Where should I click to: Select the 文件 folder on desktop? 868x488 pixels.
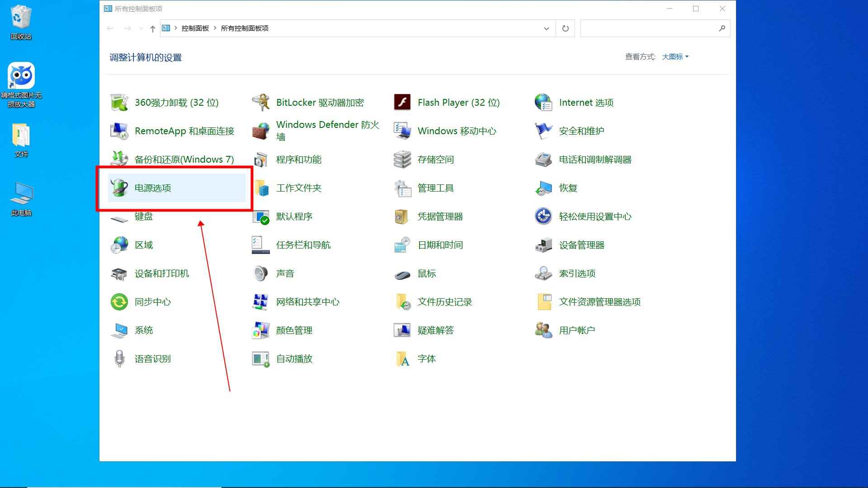coord(21,140)
